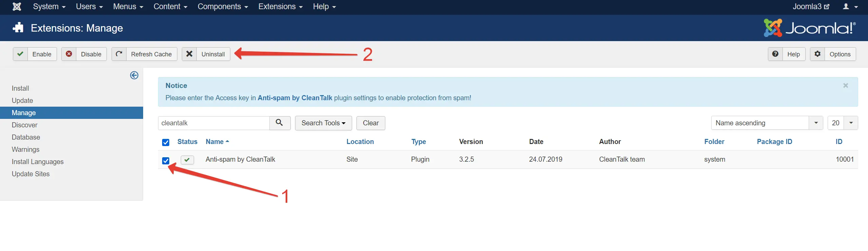Open the Components menu

[223, 6]
